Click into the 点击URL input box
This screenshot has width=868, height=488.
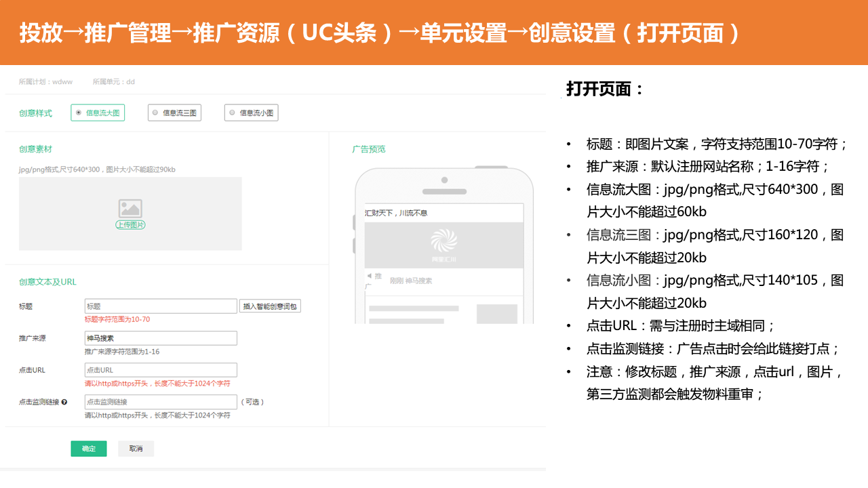click(161, 370)
